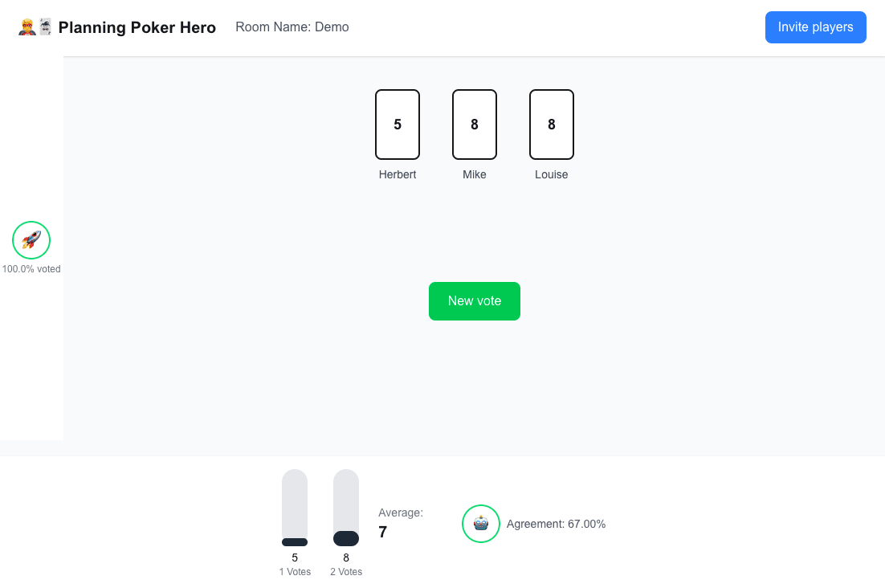Start a new vote with the green button
885x588 pixels.
(474, 301)
